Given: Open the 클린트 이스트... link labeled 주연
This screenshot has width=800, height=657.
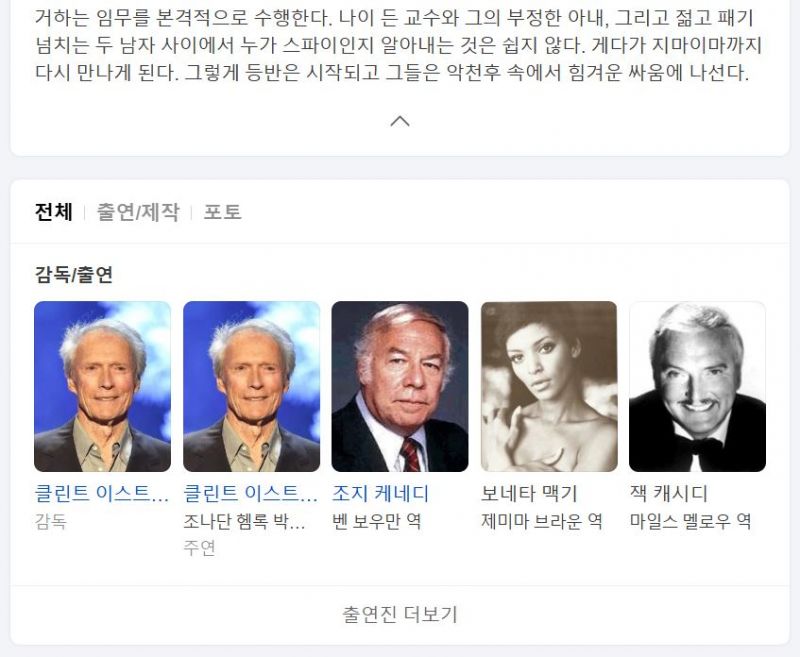Looking at the screenshot, I should tap(251, 493).
